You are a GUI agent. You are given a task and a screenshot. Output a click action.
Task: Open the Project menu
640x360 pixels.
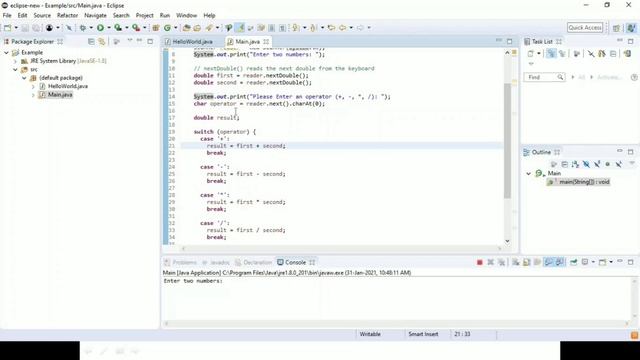point(144,16)
